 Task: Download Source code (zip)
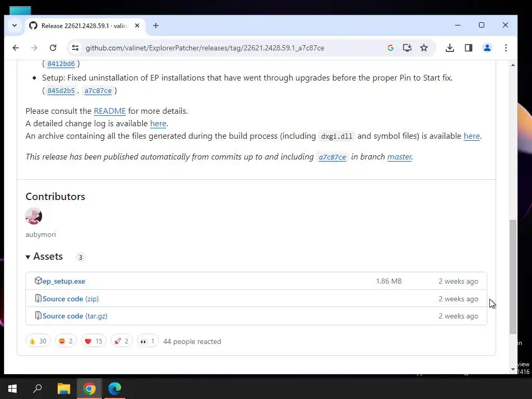[71, 299]
